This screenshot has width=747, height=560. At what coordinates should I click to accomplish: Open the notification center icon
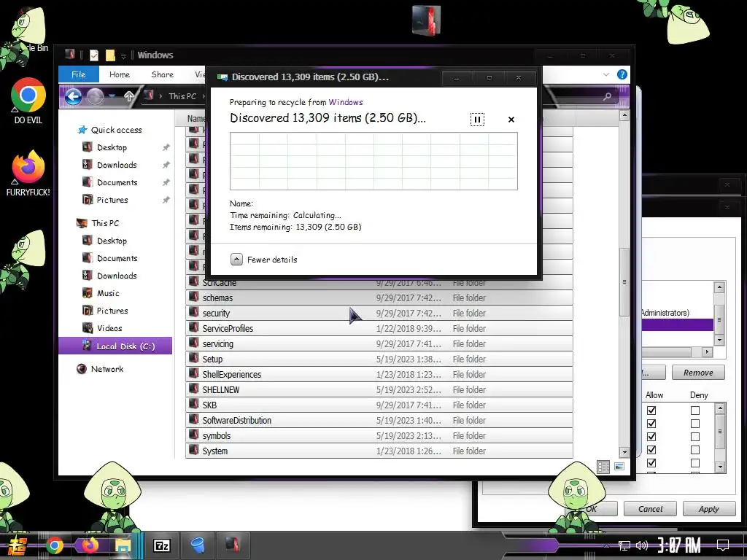tap(723, 545)
